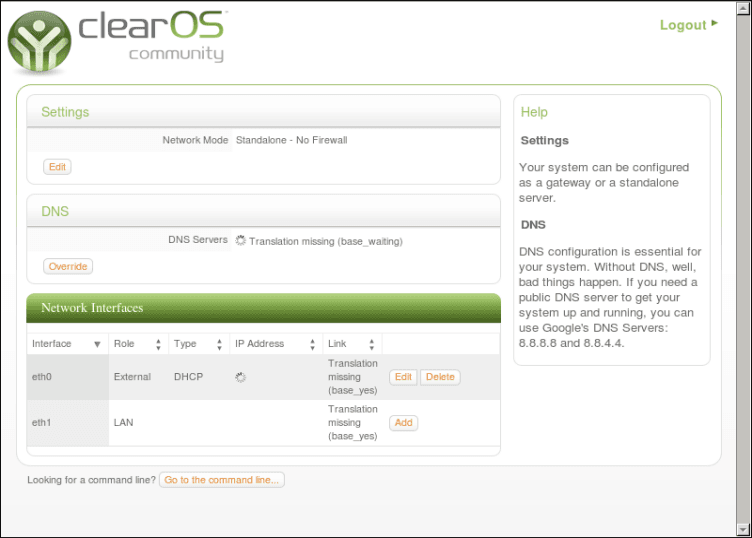Click the arrow icon beside Logout
Viewport: 752px width, 538px height.
[x=714, y=24]
